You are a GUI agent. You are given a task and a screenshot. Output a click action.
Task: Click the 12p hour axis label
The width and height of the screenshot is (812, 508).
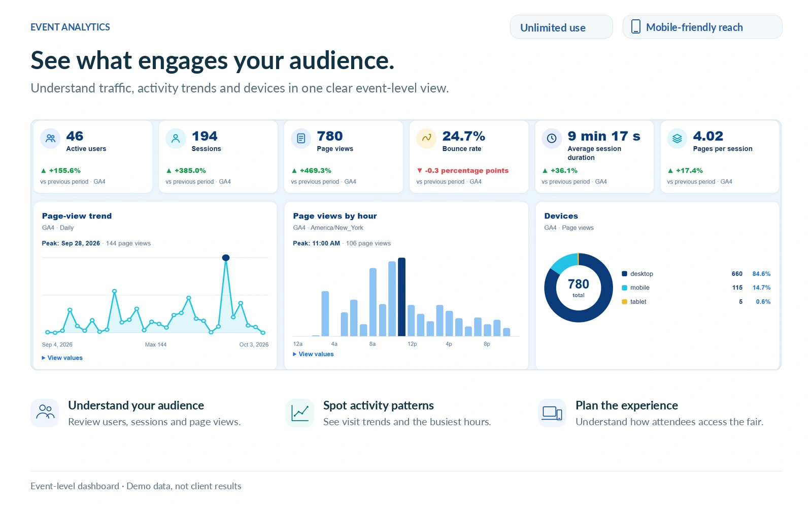[x=412, y=344]
